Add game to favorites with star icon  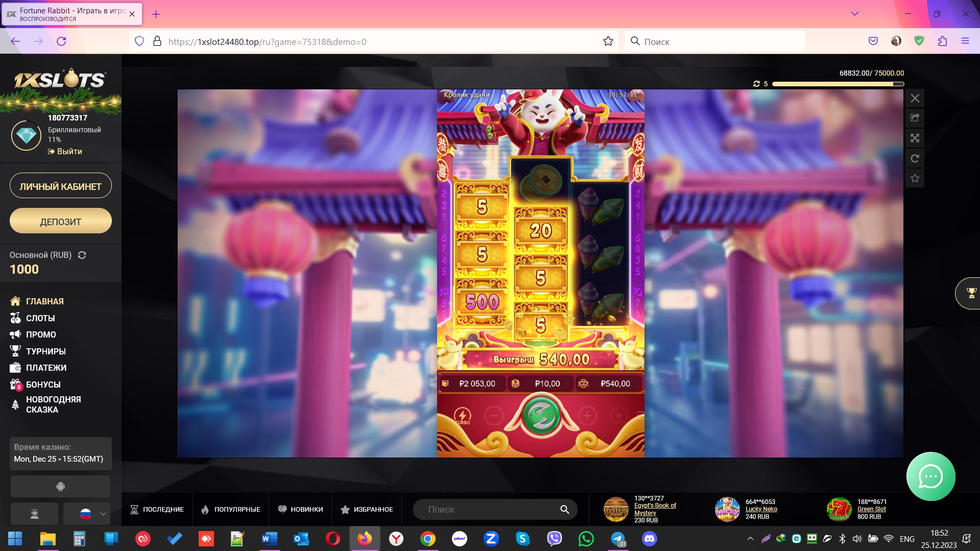click(915, 178)
